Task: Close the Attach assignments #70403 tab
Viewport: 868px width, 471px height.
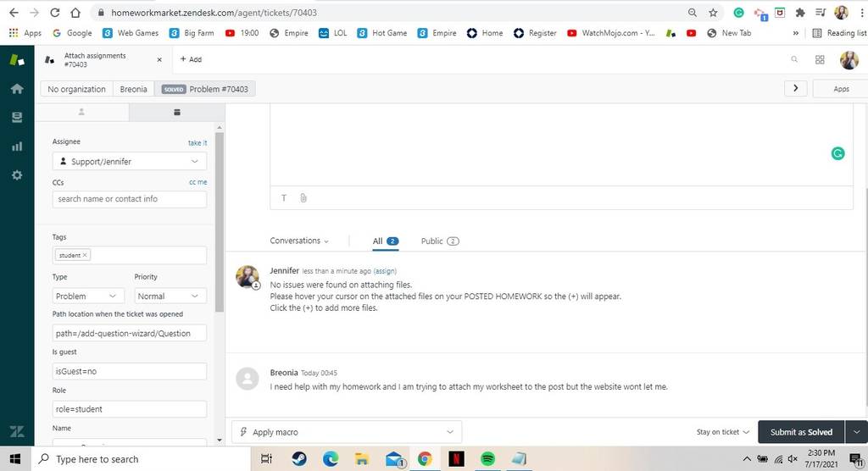Action: [x=159, y=59]
